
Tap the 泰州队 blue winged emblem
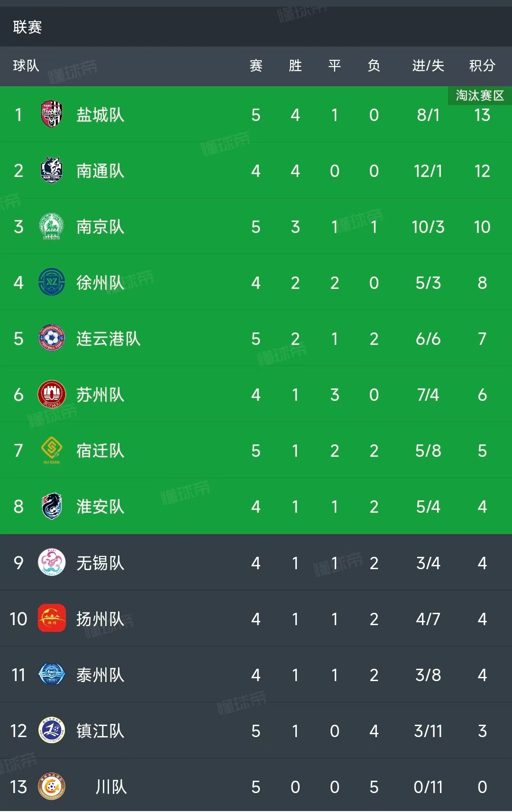[x=52, y=674]
